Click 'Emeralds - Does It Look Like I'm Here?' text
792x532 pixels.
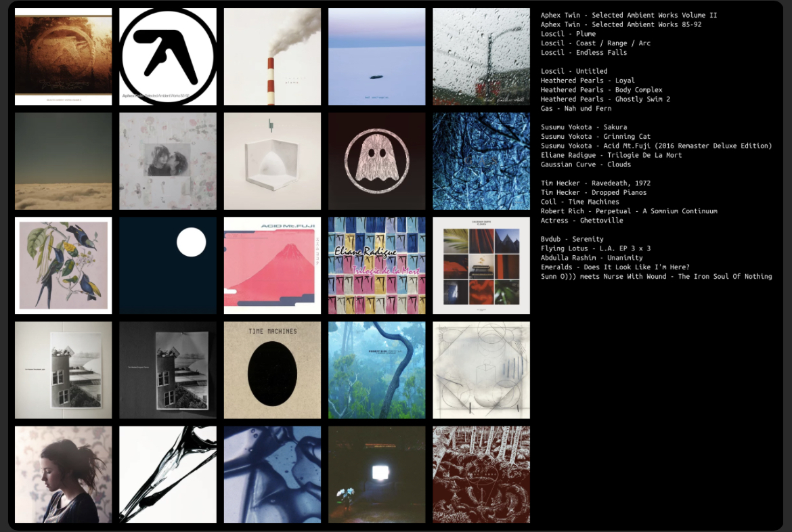(x=615, y=267)
